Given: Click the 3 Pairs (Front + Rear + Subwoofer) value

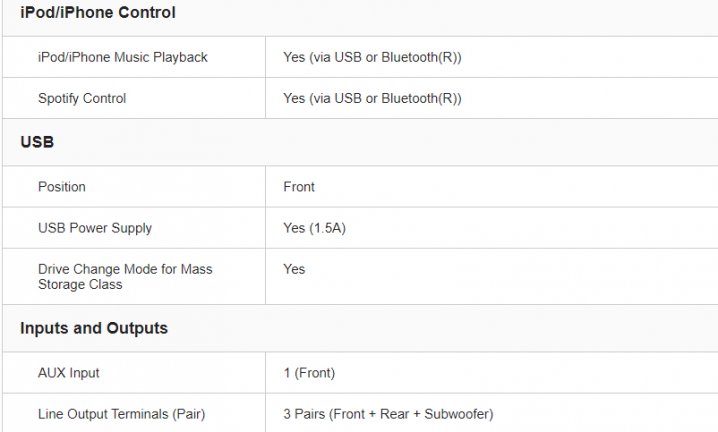Looking at the screenshot, I should (x=388, y=414).
